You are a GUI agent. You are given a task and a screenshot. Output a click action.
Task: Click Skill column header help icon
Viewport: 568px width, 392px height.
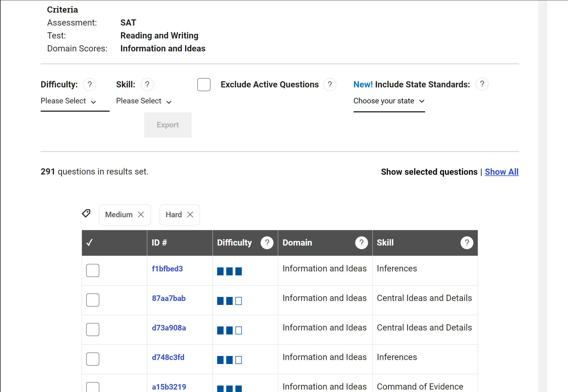tap(467, 243)
